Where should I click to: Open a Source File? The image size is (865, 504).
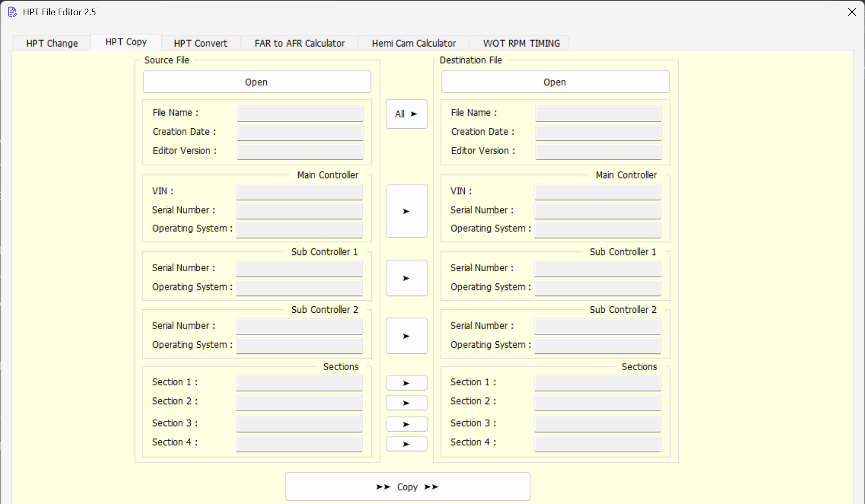coord(256,82)
